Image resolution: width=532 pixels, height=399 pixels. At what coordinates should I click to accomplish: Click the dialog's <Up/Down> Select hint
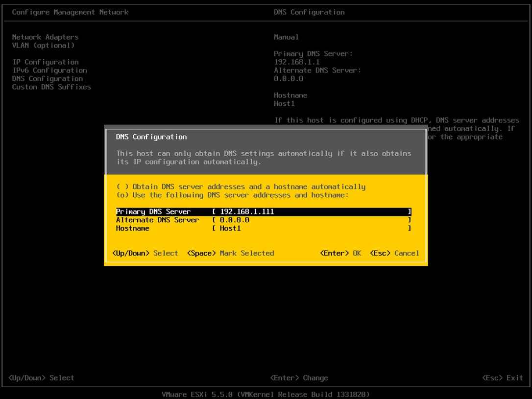(x=145, y=253)
